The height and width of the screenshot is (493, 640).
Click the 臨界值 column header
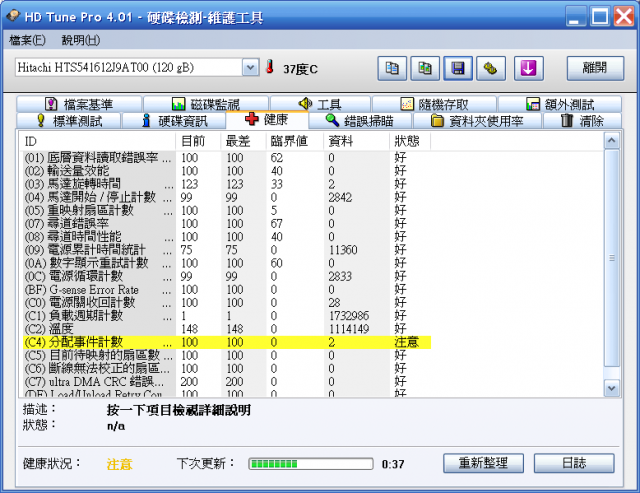coord(295,141)
